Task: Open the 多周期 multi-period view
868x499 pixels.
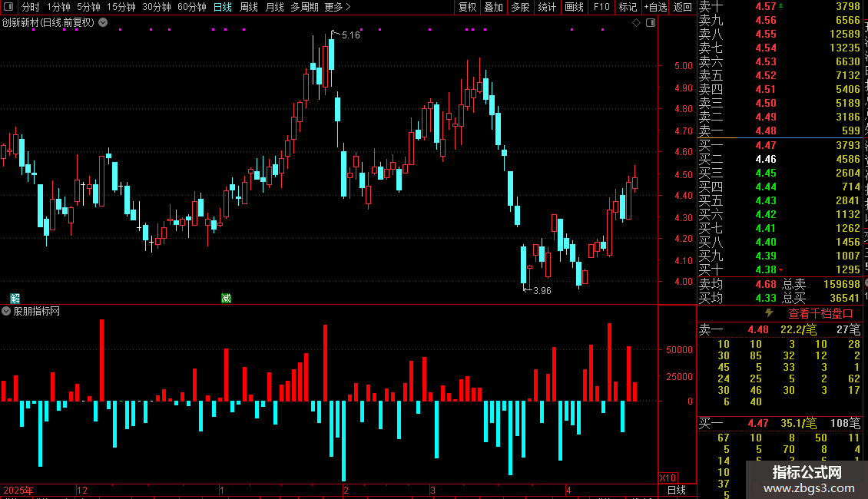Action: click(x=304, y=7)
